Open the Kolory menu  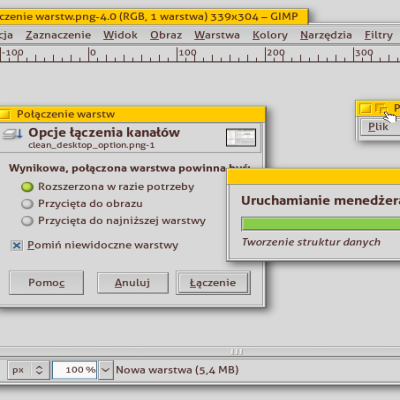coord(270,35)
